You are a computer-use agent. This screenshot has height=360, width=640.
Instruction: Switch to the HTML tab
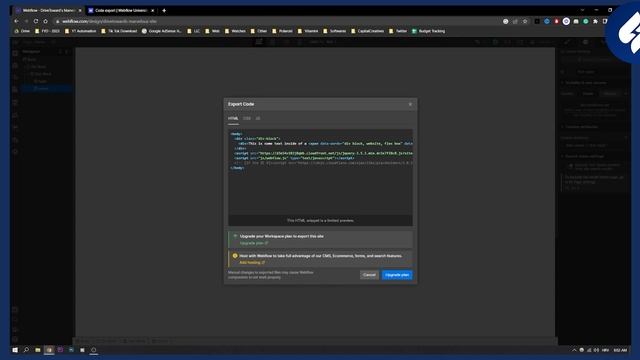tap(233, 118)
